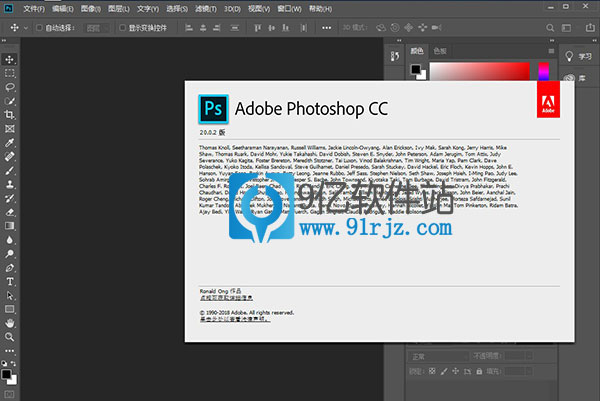Image resolution: width=600 pixels, height=401 pixels.
Task: Toggle Quick Mask mode at toolbar bottom
Action: coord(9,394)
